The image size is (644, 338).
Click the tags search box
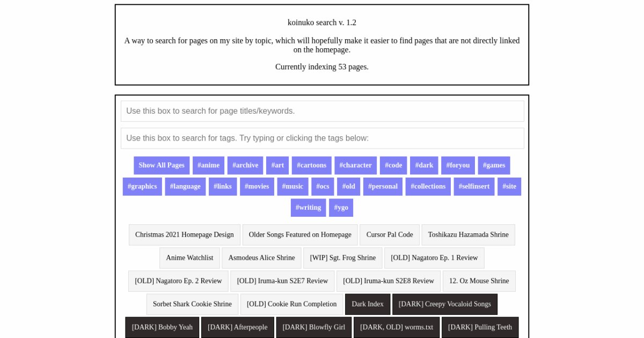[x=322, y=138]
